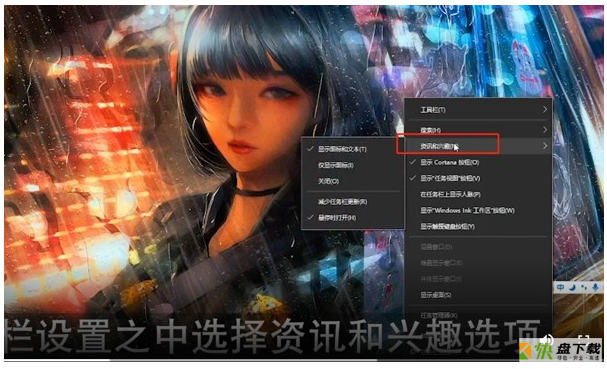
Task: Expand the 资讯和兴趣 submenu arrow
Action: 545,146
